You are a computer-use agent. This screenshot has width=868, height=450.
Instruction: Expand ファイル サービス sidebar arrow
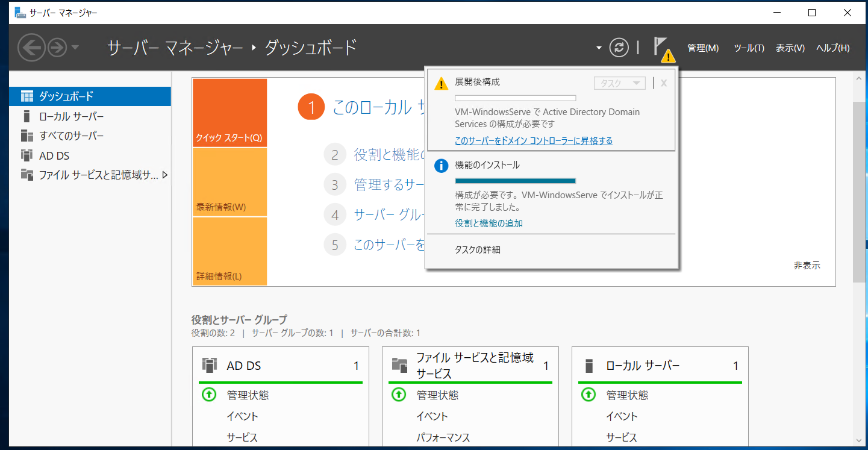[x=165, y=175]
